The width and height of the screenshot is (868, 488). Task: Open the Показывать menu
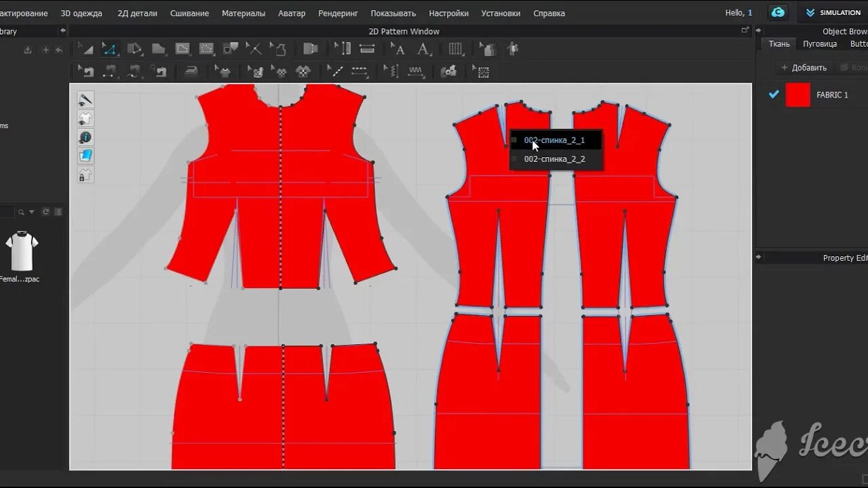[393, 13]
